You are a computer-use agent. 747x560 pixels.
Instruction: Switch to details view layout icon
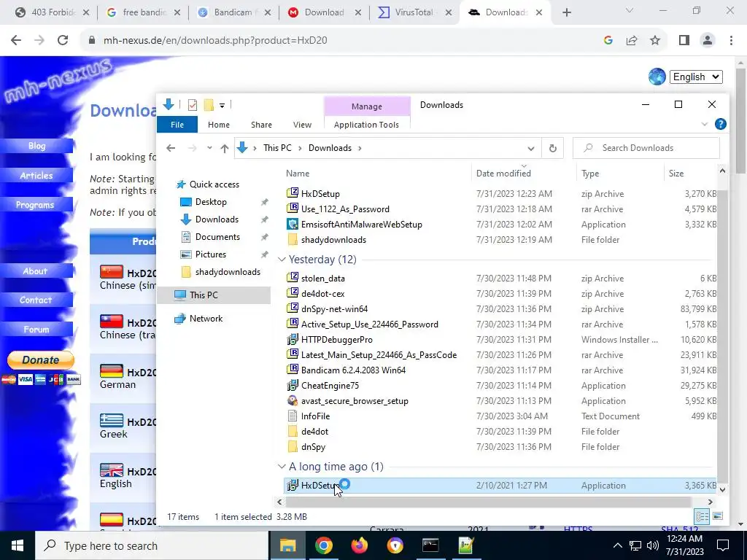(x=702, y=516)
